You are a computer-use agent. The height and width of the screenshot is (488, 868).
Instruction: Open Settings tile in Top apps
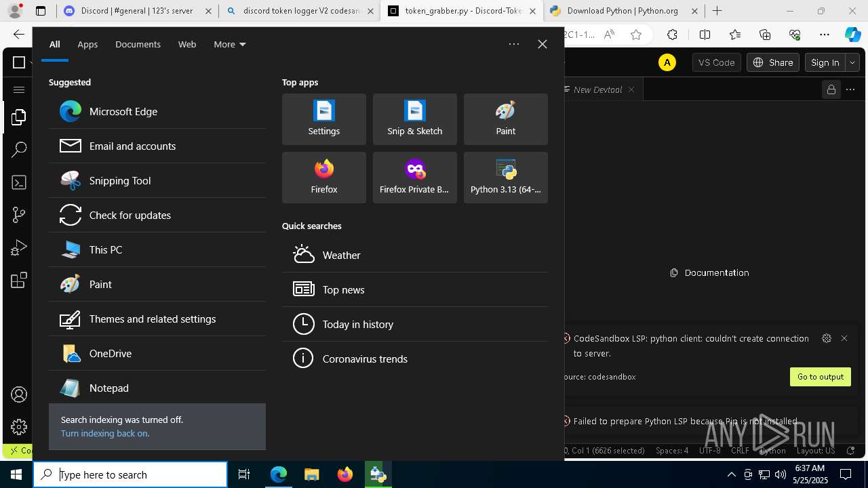click(324, 119)
